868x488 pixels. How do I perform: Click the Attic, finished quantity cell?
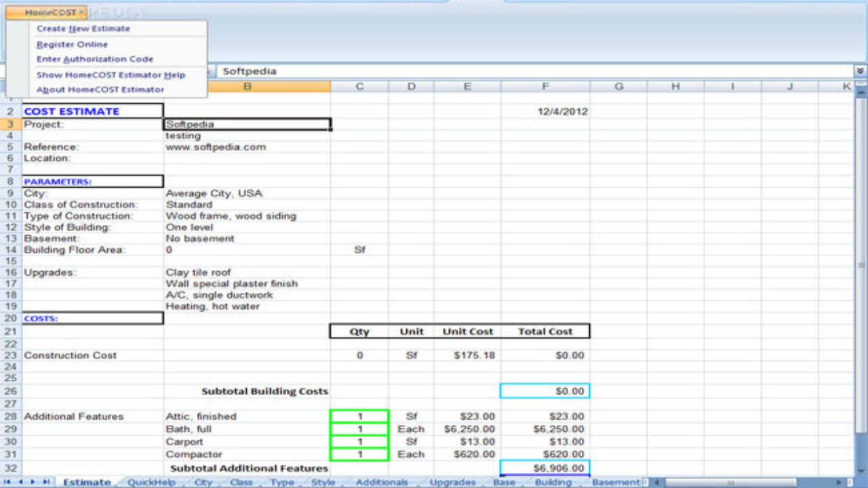click(359, 416)
